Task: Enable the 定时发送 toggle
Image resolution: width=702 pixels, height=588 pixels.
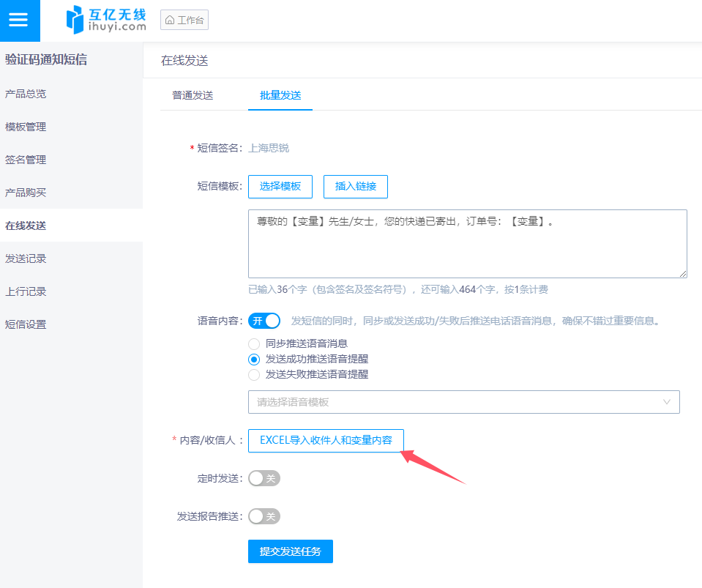Action: point(264,478)
